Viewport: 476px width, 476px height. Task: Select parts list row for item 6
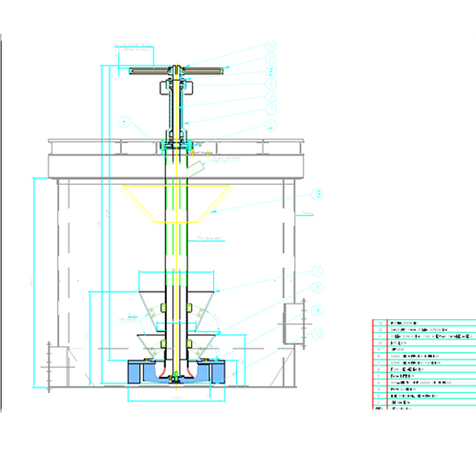click(425, 369)
